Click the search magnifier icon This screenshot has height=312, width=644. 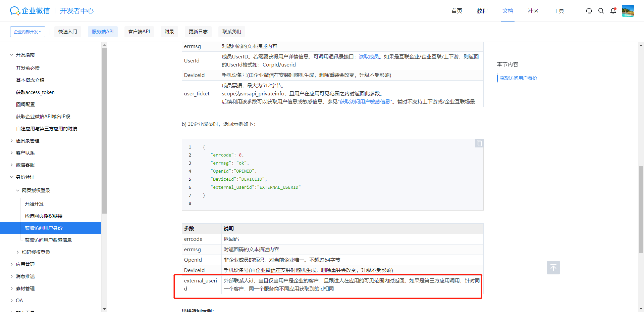(x=601, y=11)
